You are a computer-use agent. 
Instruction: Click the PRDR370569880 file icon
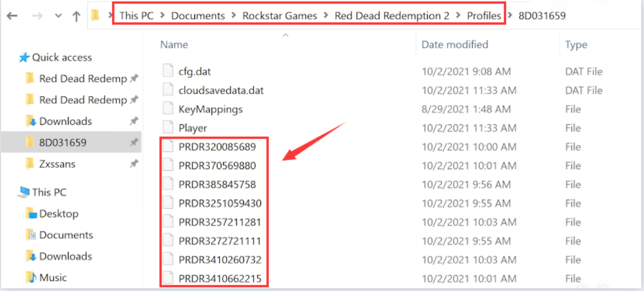pos(168,165)
